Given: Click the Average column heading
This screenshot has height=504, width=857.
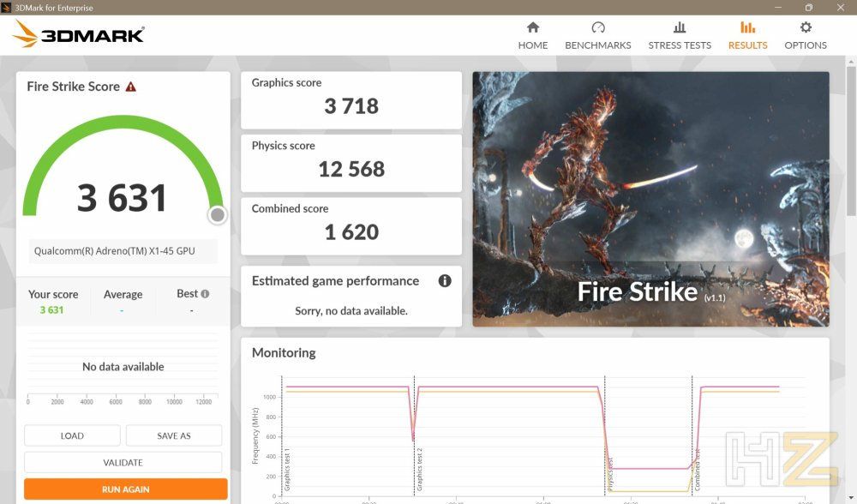Looking at the screenshot, I should click(123, 294).
